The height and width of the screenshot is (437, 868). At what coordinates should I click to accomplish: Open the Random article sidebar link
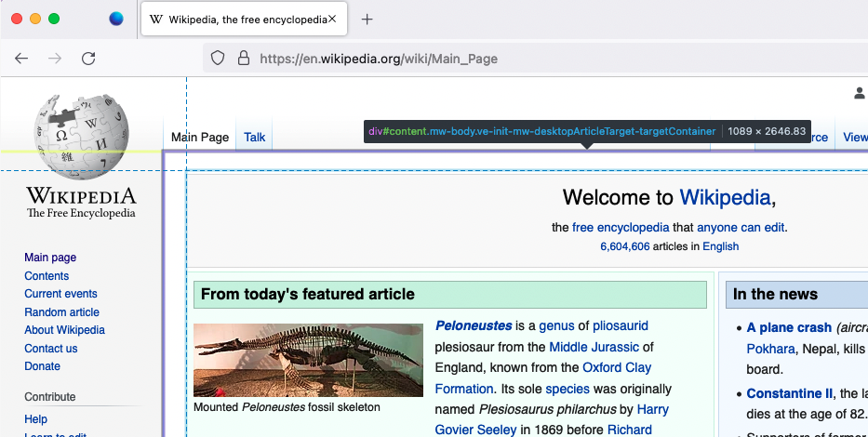[61, 312]
